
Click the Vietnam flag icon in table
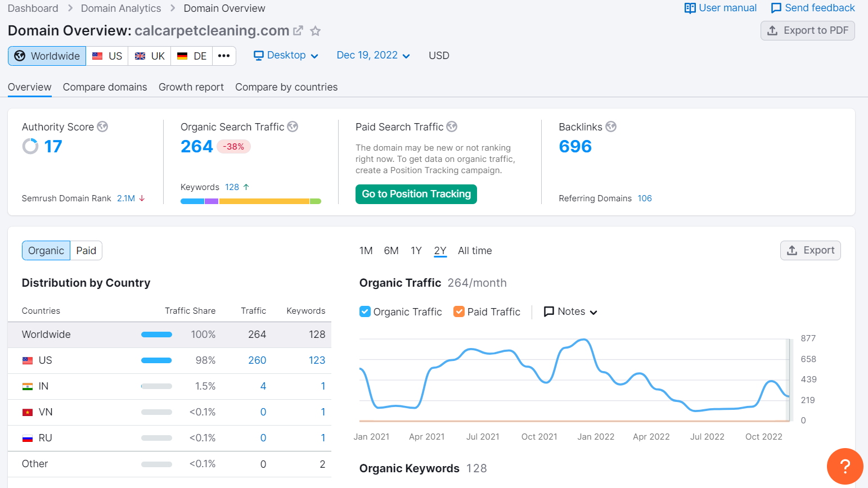tap(28, 412)
